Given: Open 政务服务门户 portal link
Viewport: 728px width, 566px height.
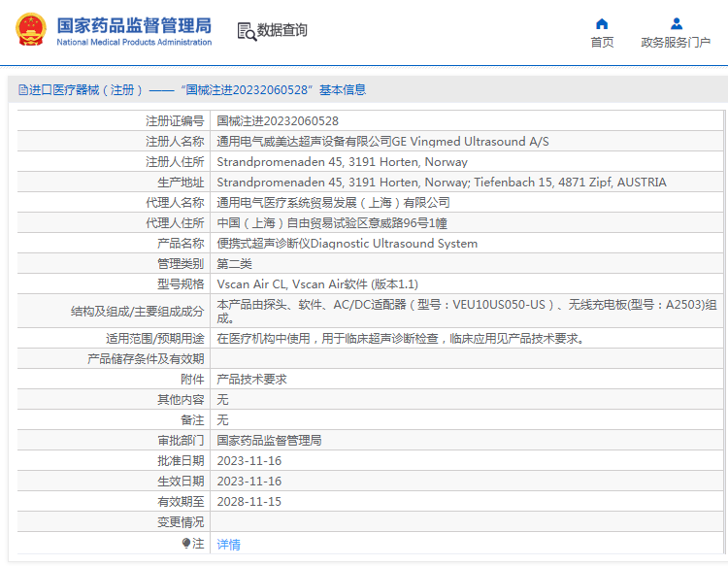Looking at the screenshot, I should pyautogui.click(x=676, y=43).
